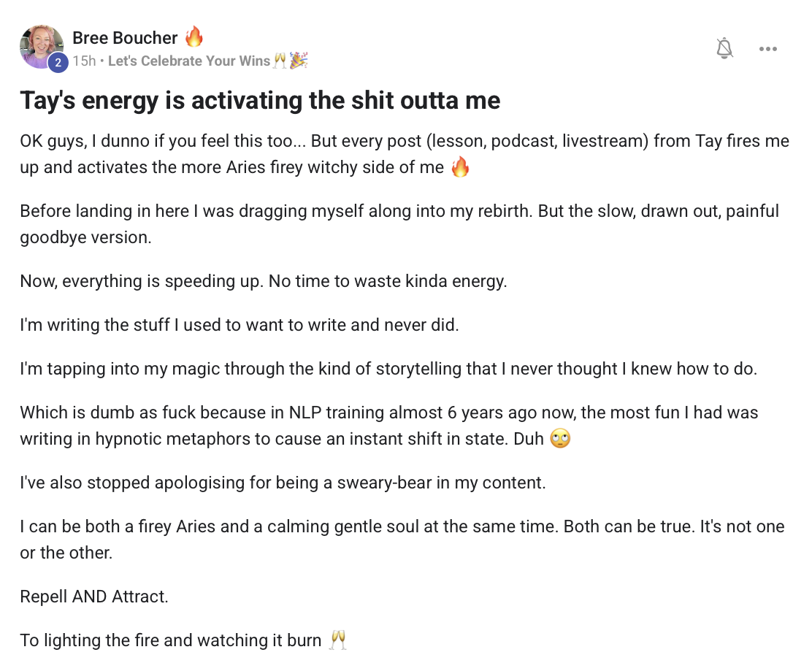Click the fire emoji beside author name
This screenshot has height=663, width=812.
point(194,37)
